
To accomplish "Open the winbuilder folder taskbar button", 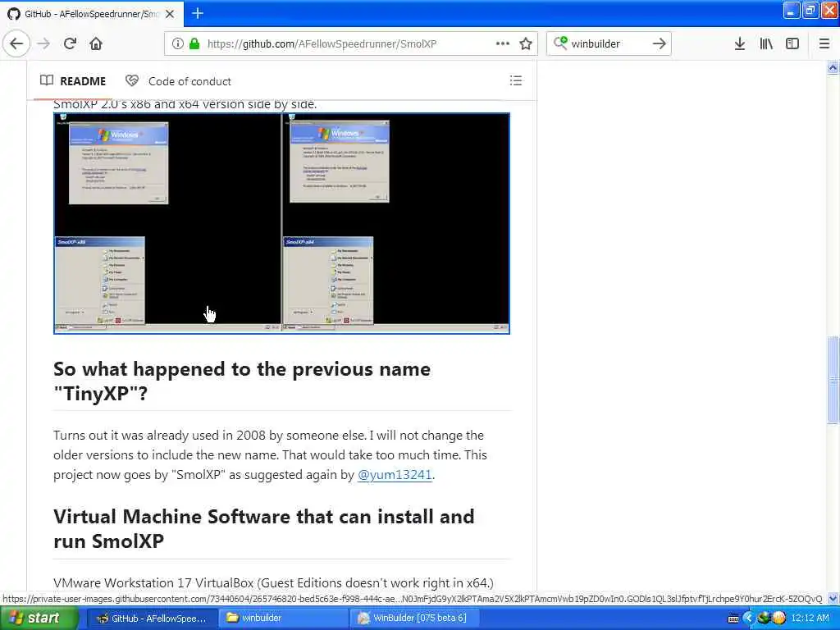I will (284, 618).
